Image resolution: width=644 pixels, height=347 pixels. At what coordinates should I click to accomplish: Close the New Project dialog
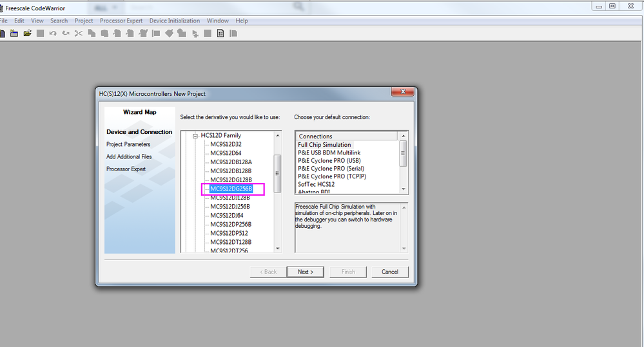tap(402, 92)
